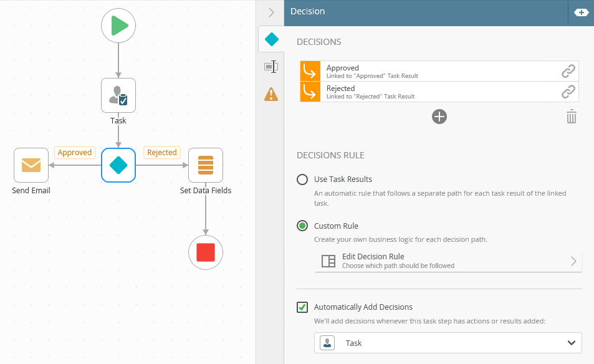Screen dimensions: 594x364
Task: Select the Decision diamond step
Action: [x=118, y=165]
